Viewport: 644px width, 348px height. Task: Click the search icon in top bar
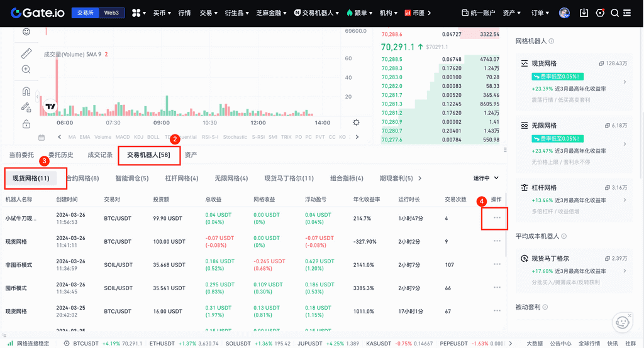614,13
